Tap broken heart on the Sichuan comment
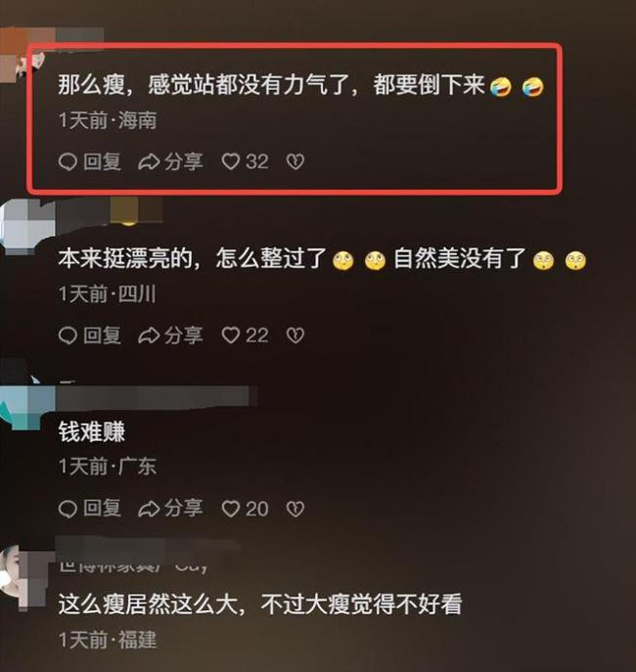 295,336
